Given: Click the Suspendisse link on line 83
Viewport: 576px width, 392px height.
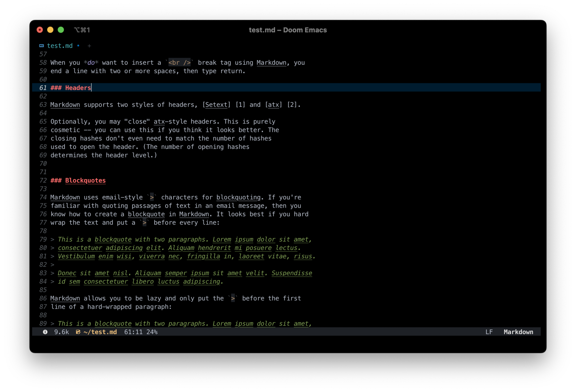Looking at the screenshot, I should [x=291, y=273].
